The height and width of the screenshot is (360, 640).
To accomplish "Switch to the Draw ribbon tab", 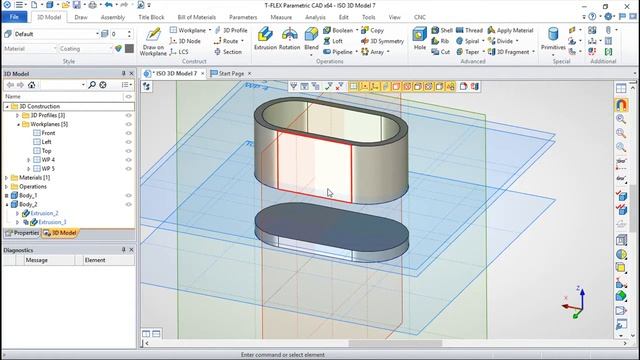I will click(x=81, y=17).
